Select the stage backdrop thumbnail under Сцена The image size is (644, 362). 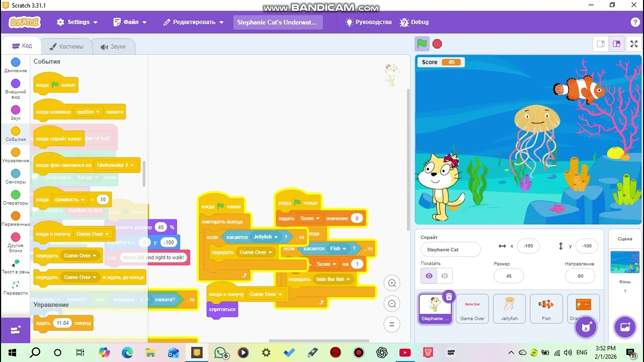click(625, 262)
